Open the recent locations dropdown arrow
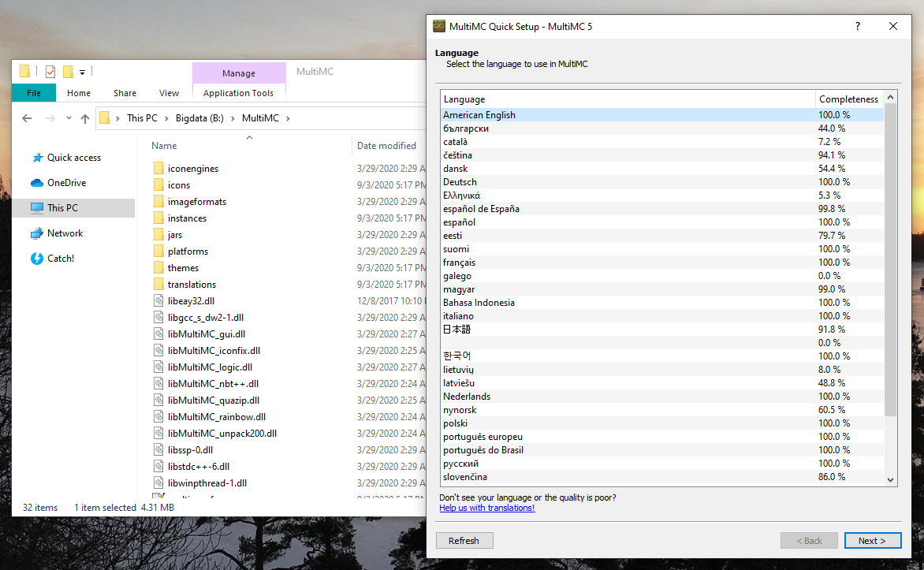Viewport: 924px width, 570px height. pyautogui.click(x=69, y=118)
